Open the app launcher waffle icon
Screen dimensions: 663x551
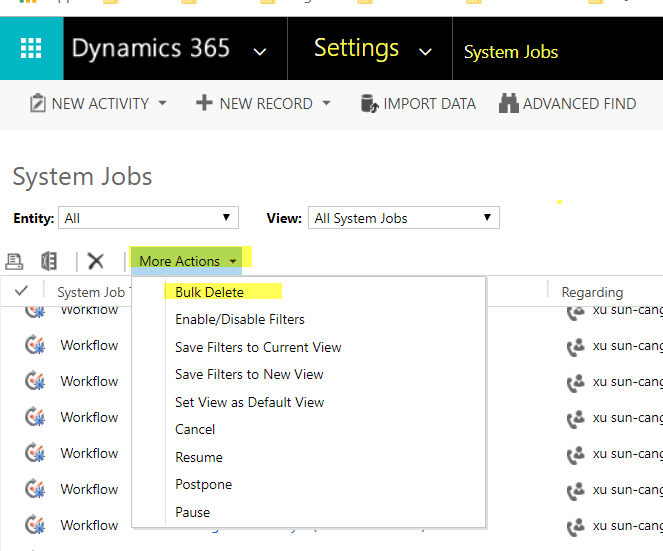(x=31, y=48)
